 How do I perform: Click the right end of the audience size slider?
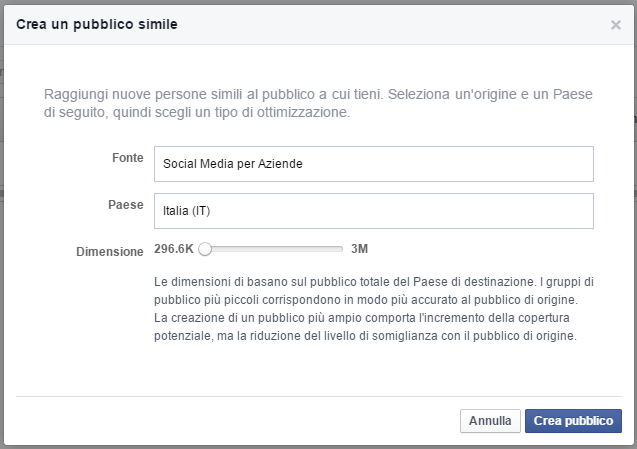point(342,249)
